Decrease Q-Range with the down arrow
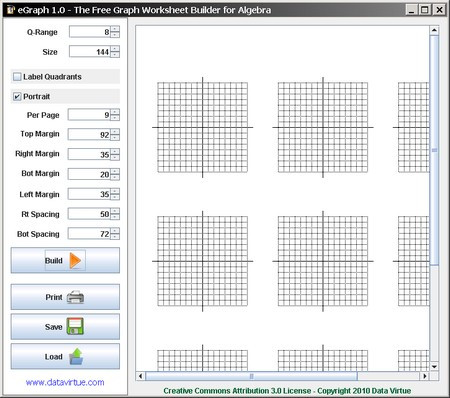Viewport: 450px width, 398px height. [115, 35]
